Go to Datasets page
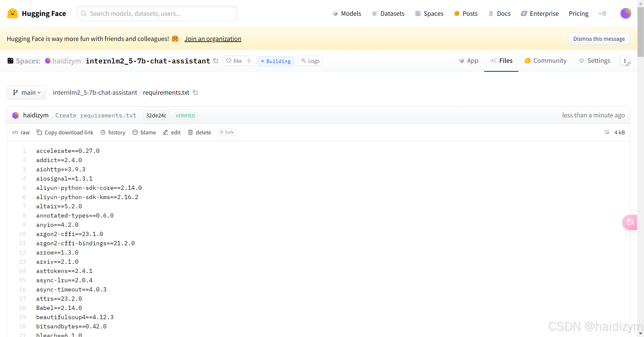644x337 pixels. click(x=388, y=13)
